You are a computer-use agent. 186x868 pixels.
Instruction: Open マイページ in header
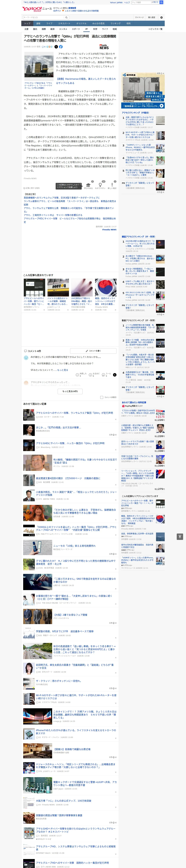click(139, 18)
